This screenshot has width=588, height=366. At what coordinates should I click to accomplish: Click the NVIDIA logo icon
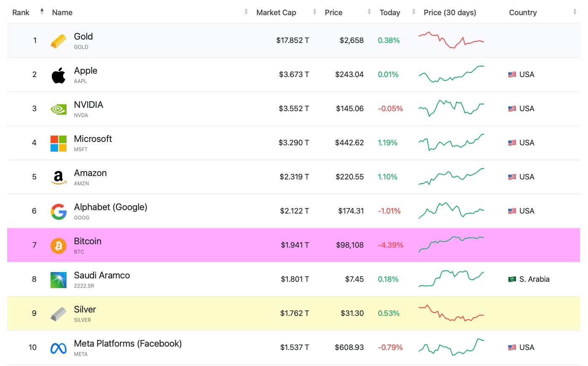click(59, 110)
